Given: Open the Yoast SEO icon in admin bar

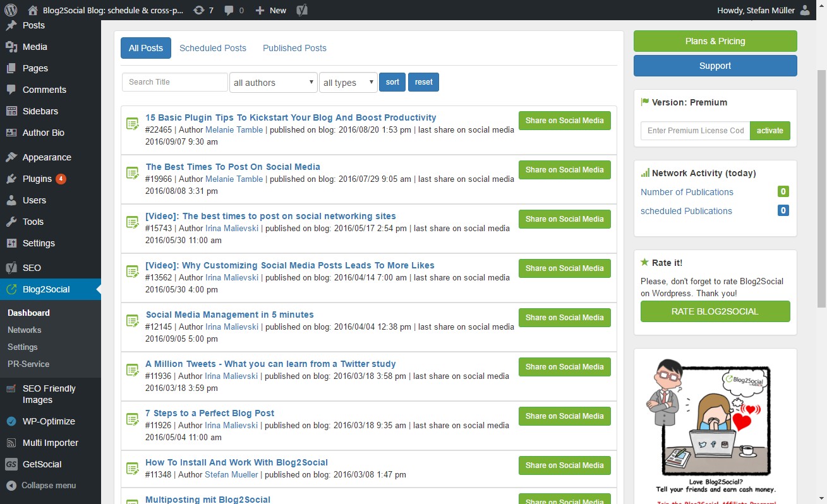Looking at the screenshot, I should click(303, 10).
